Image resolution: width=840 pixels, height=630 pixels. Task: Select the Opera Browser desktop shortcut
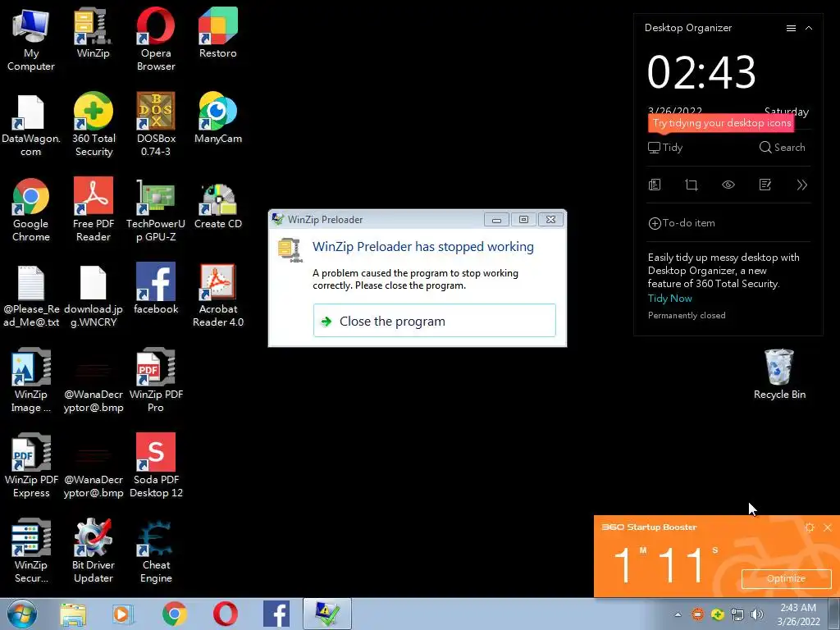click(156, 39)
